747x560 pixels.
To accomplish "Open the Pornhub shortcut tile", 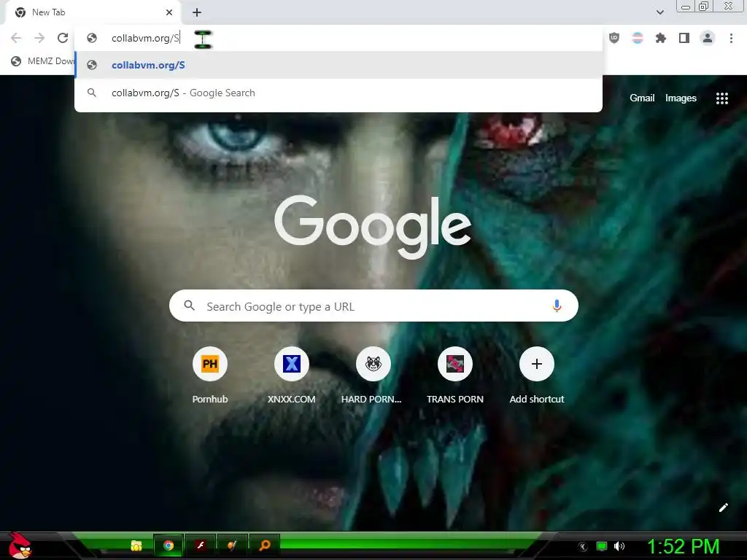I will pos(210,376).
